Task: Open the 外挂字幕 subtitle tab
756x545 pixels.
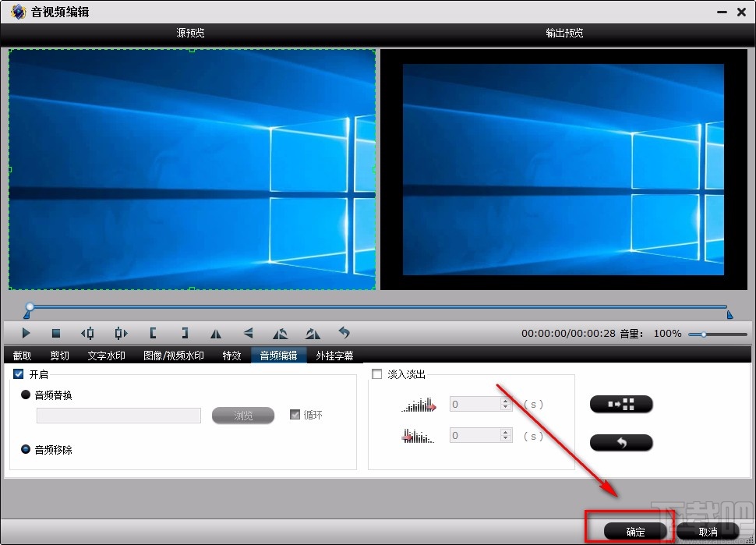Action: click(335, 355)
